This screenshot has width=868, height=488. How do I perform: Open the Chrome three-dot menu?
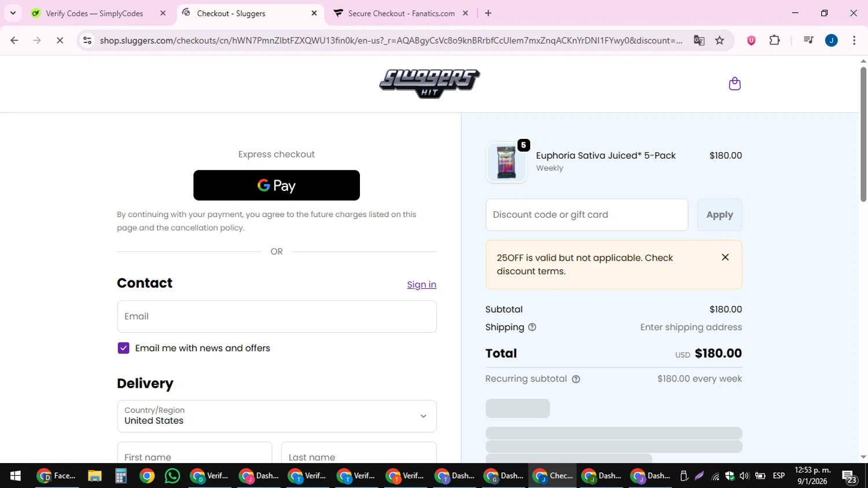[854, 40]
